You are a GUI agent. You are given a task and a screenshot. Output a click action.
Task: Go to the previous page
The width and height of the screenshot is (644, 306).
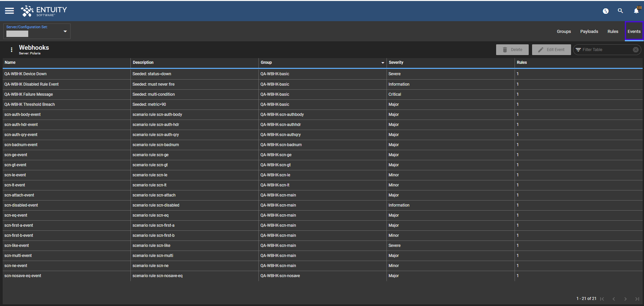coord(614,299)
